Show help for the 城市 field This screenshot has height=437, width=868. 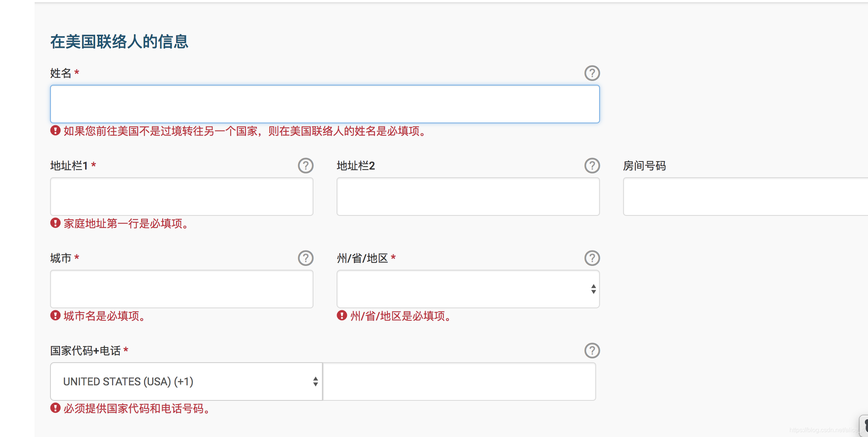coord(305,258)
